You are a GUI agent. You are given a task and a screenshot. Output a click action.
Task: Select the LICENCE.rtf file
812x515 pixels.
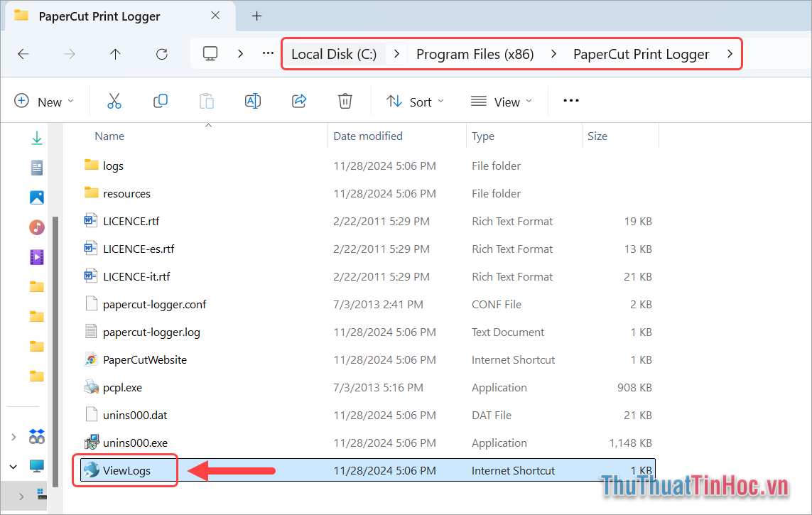point(131,221)
